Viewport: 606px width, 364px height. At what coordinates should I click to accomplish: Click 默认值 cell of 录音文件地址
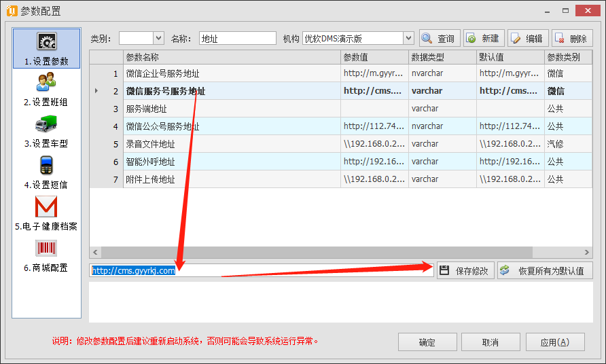coord(510,144)
